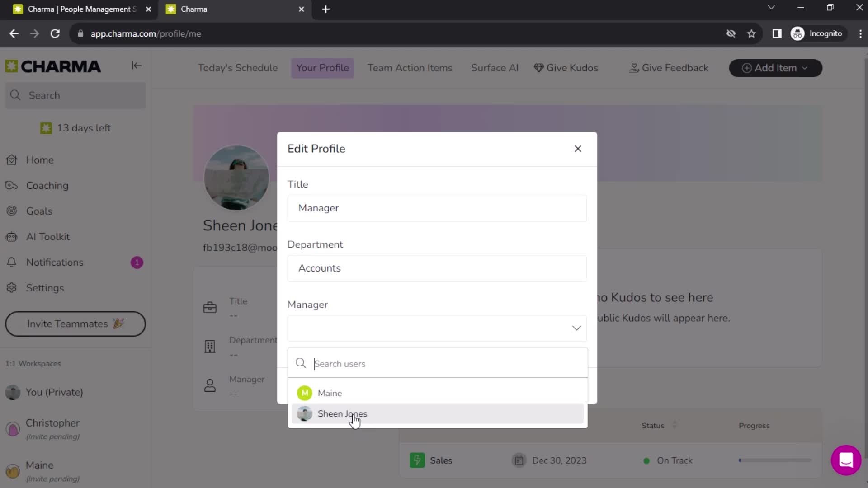Switch to Team Action Items tab
The image size is (868, 488).
click(410, 68)
